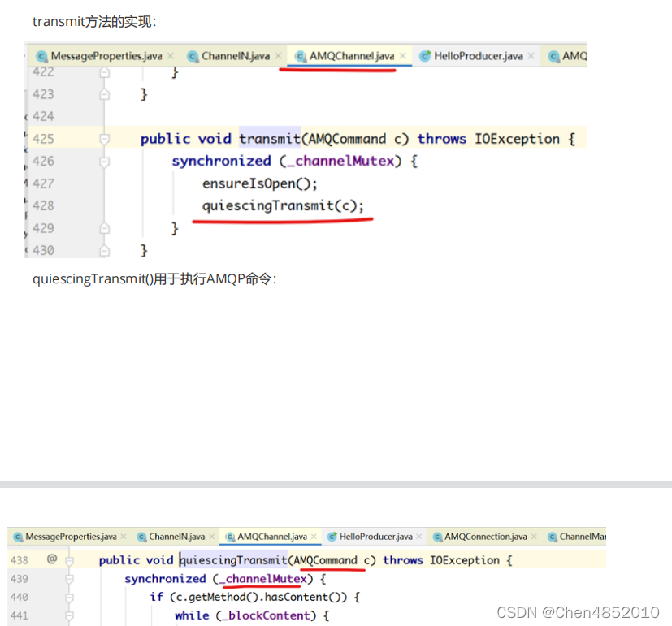Collapse code block ending at line 423
Viewport: 672px width, 626px height.
coord(105,94)
